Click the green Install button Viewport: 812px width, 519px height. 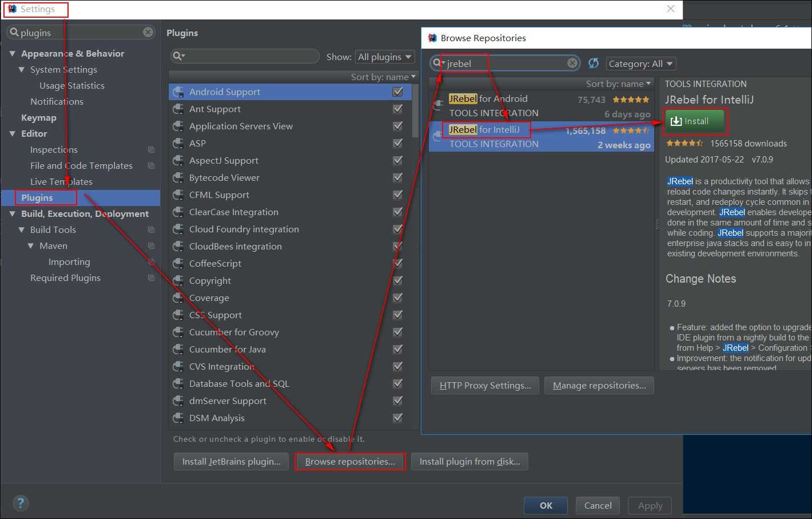coord(695,121)
